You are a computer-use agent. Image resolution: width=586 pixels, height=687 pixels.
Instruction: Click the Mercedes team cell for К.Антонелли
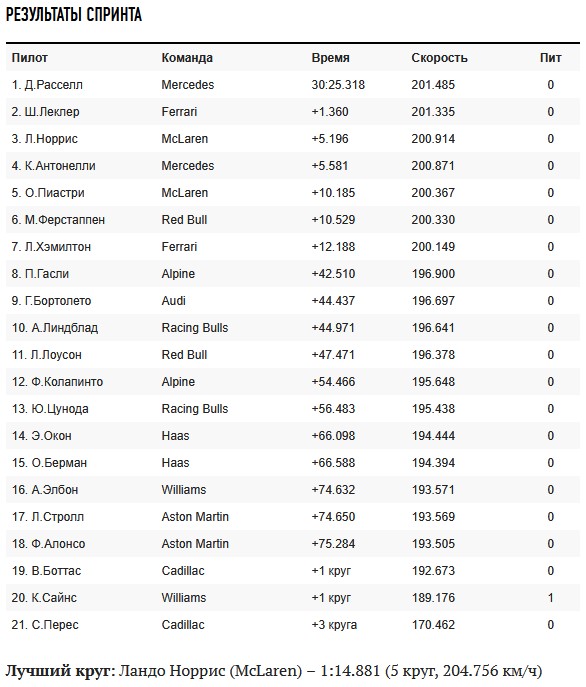[x=188, y=166]
